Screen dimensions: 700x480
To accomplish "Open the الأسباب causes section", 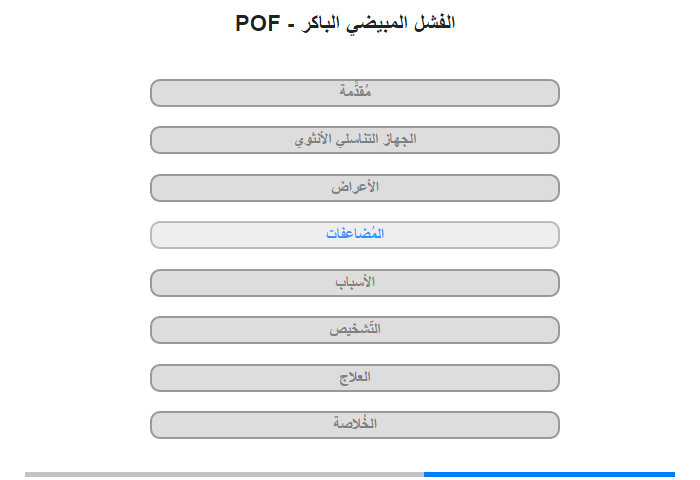I will click(x=355, y=283).
